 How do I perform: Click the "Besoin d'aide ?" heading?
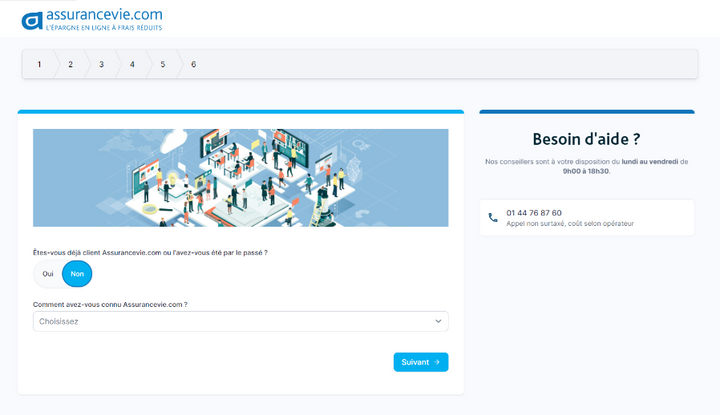[586, 139]
